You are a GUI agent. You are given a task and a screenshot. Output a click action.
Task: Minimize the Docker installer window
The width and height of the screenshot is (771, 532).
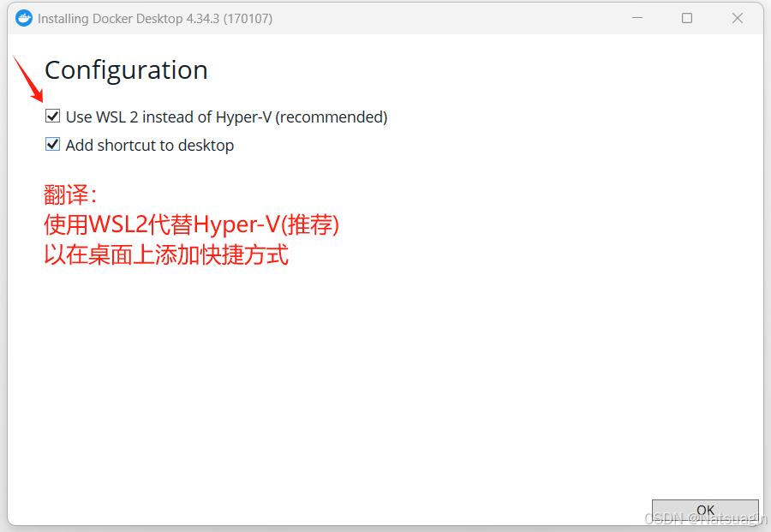tap(637, 18)
